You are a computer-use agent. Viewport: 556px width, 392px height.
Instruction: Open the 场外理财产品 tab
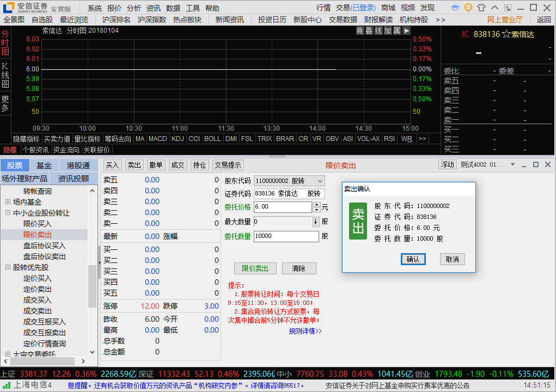(25, 179)
